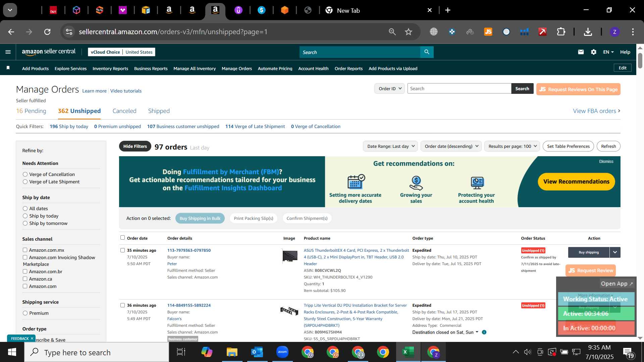Open the Date Range: Last day dropdown
644x362 pixels.
pos(390,146)
